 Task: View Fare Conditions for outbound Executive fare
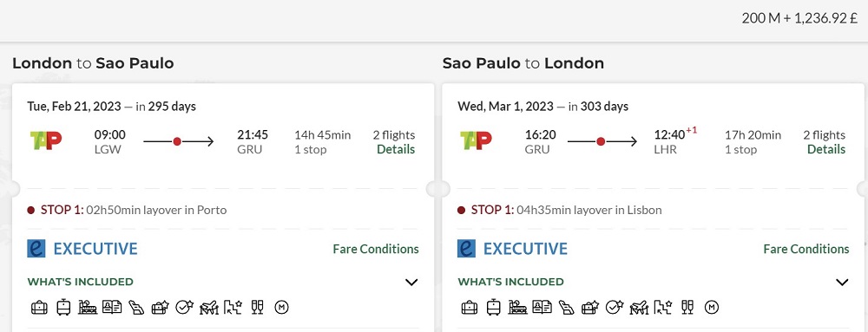376,249
